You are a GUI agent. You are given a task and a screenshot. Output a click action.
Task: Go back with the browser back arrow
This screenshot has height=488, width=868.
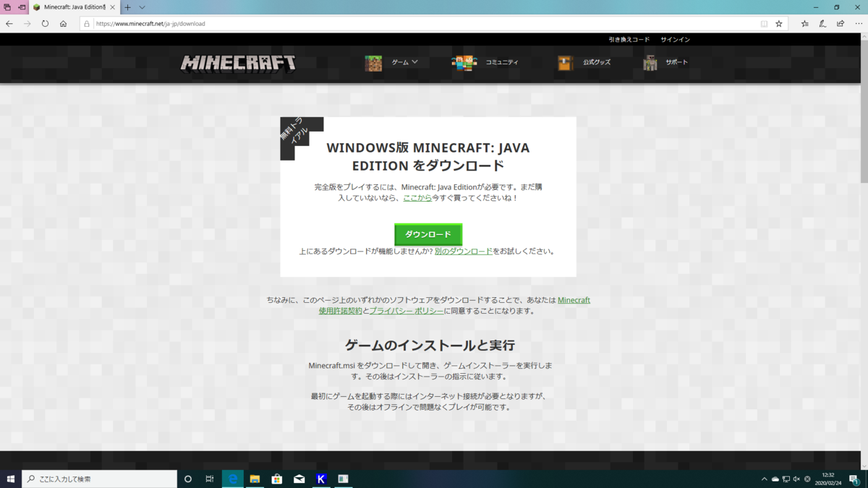click(9, 23)
